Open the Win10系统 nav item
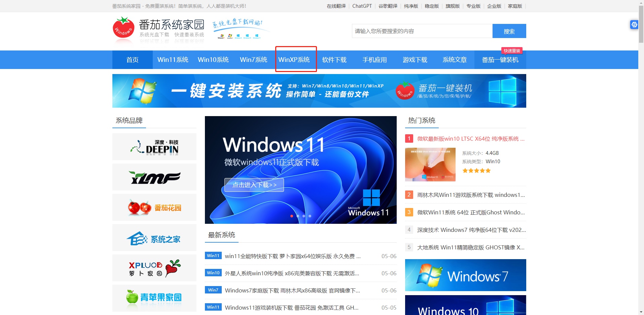Image resolution: width=644 pixels, height=315 pixels. pyautogui.click(x=213, y=60)
